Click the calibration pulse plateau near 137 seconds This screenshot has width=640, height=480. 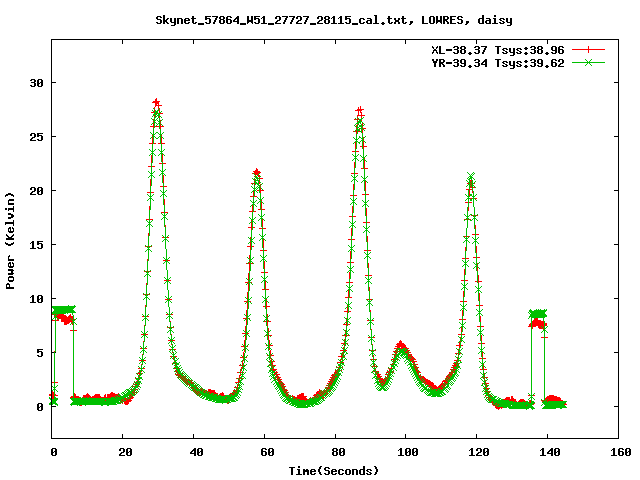(538, 314)
